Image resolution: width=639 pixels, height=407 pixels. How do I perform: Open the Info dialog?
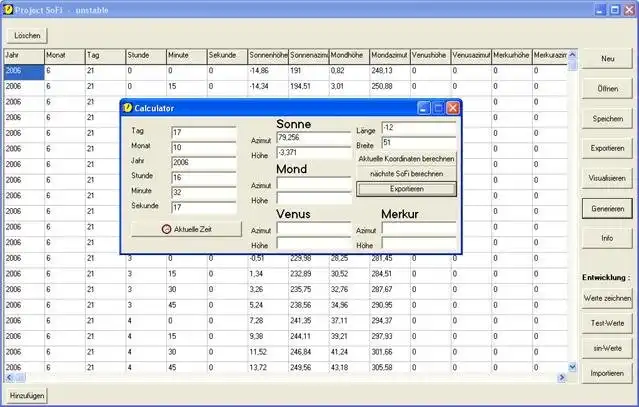click(x=607, y=238)
